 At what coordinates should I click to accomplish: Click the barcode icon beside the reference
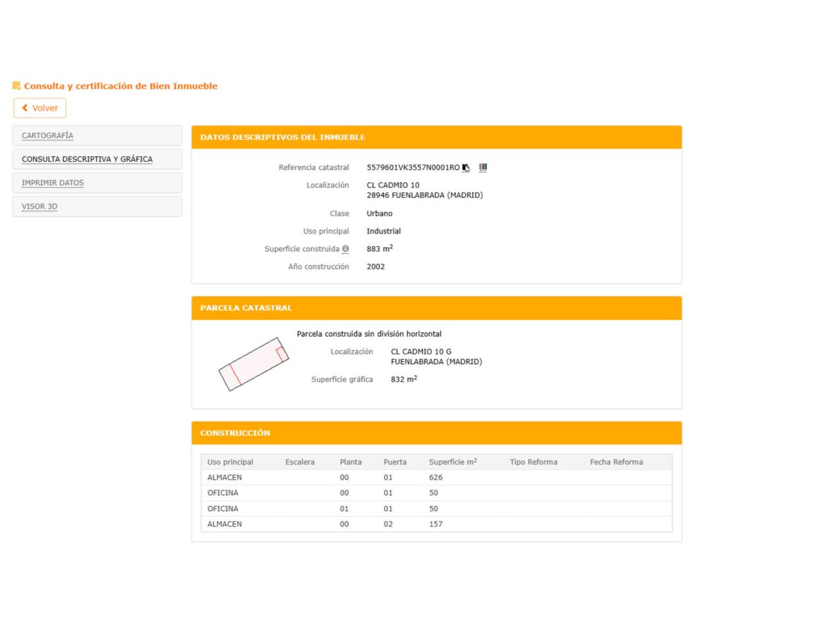point(483,168)
